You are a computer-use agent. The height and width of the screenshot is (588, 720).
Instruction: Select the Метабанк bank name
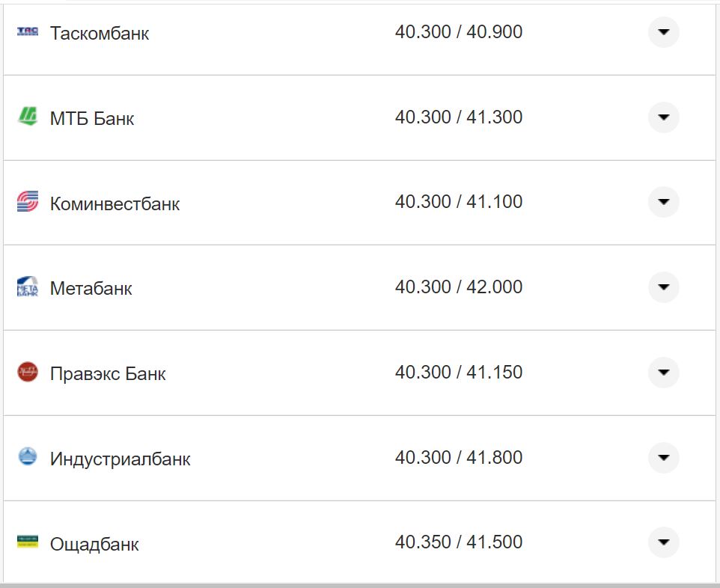(x=91, y=289)
